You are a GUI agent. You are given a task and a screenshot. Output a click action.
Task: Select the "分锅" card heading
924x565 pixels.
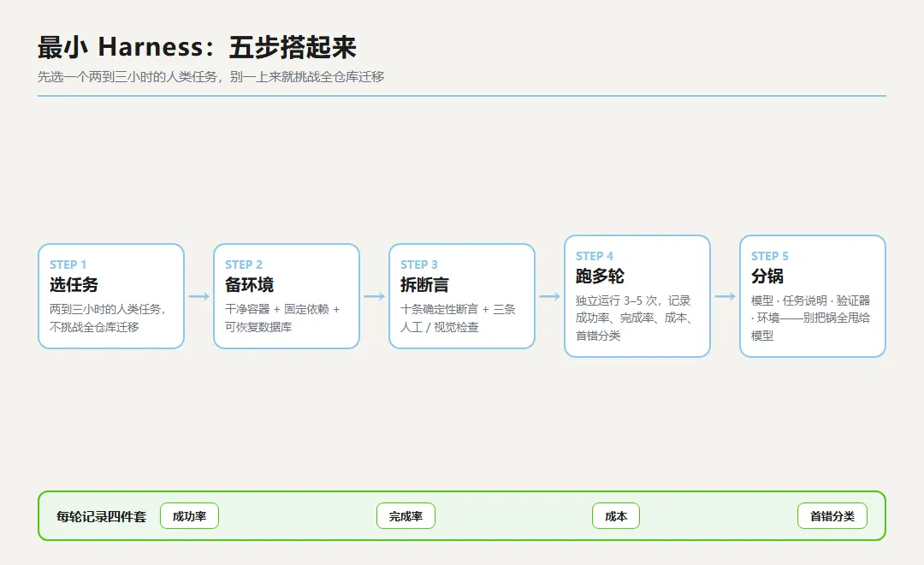(x=767, y=276)
